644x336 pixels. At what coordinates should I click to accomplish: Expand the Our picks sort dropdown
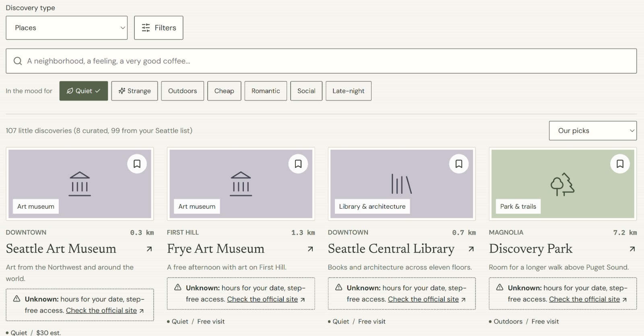[x=593, y=131]
